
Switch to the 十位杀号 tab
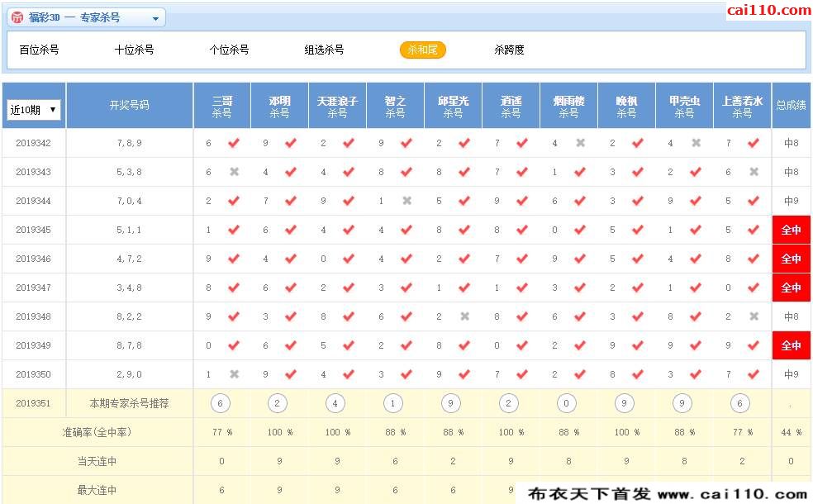(x=135, y=50)
